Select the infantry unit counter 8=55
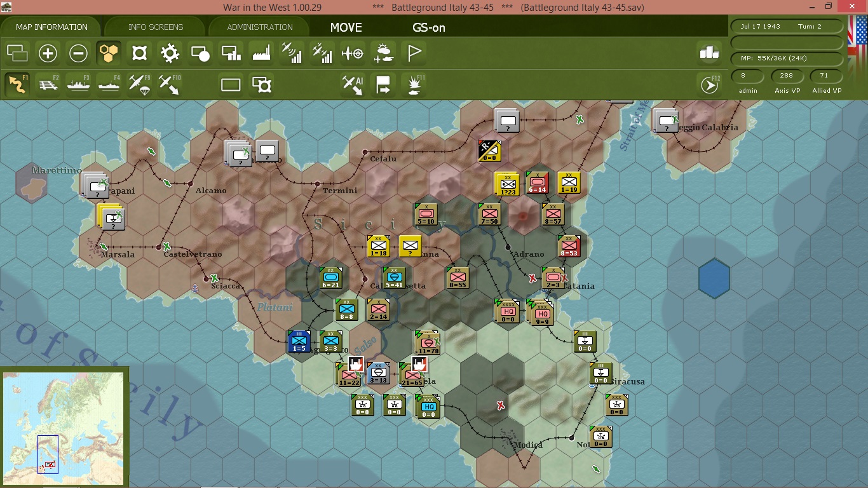This screenshot has height=488, width=868. coord(458,278)
